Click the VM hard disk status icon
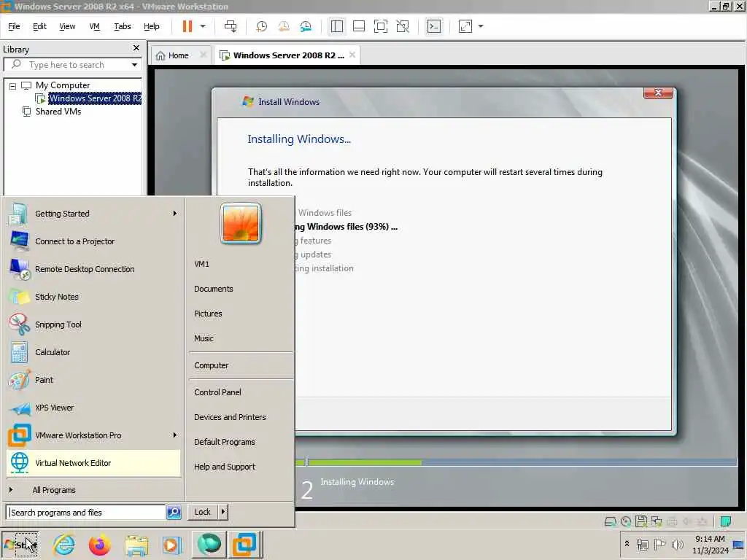Image resolution: width=747 pixels, height=560 pixels. tap(611, 521)
